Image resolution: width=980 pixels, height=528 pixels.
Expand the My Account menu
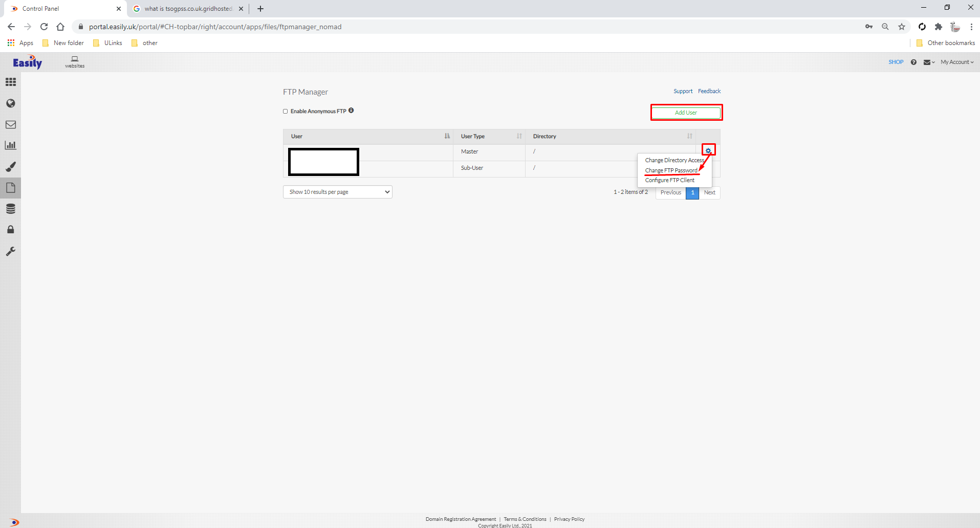pyautogui.click(x=956, y=62)
